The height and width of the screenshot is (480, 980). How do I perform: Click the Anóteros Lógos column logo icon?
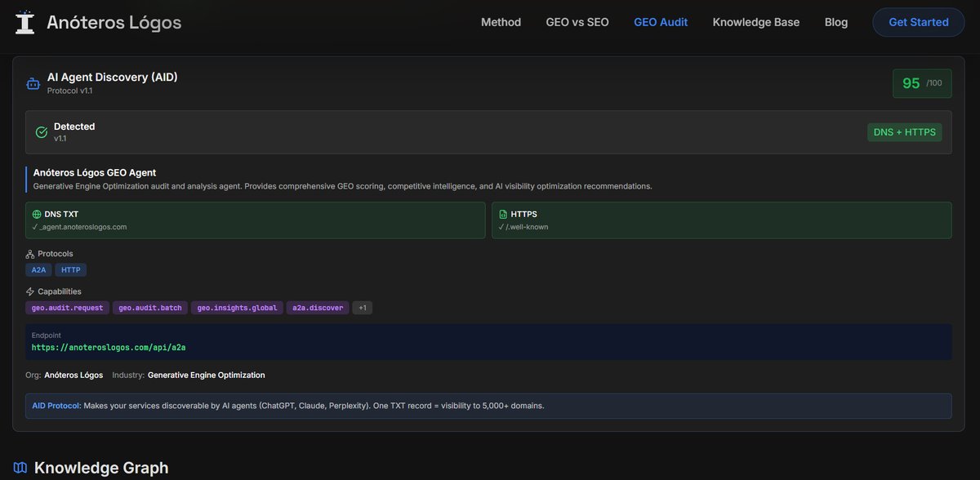[x=25, y=22]
